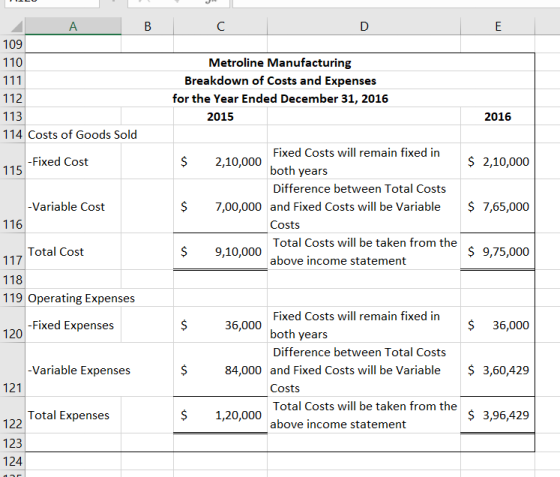Select column B header

coord(148,26)
